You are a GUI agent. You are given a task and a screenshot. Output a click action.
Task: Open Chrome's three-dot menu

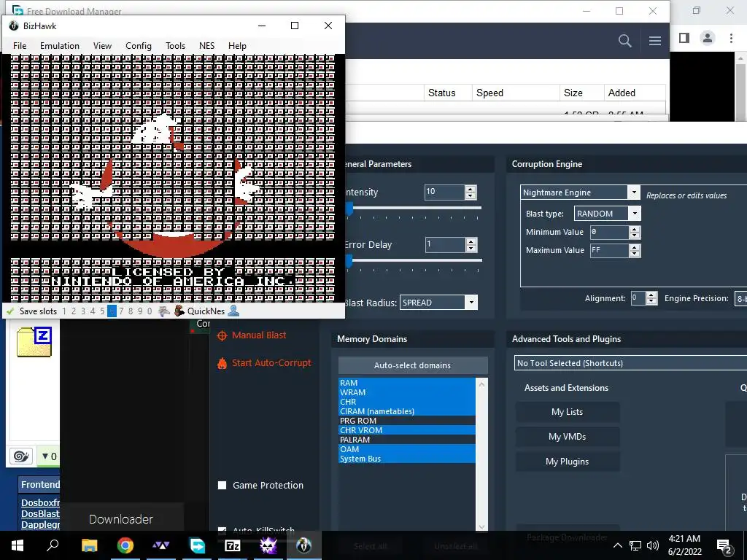[731, 38]
